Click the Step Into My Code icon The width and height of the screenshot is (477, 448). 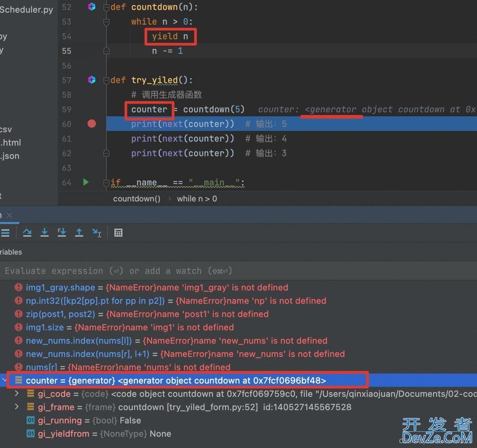62,233
